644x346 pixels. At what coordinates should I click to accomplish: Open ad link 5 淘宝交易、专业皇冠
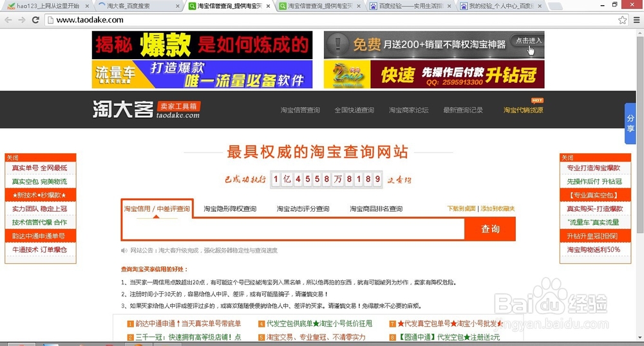coord(316,337)
